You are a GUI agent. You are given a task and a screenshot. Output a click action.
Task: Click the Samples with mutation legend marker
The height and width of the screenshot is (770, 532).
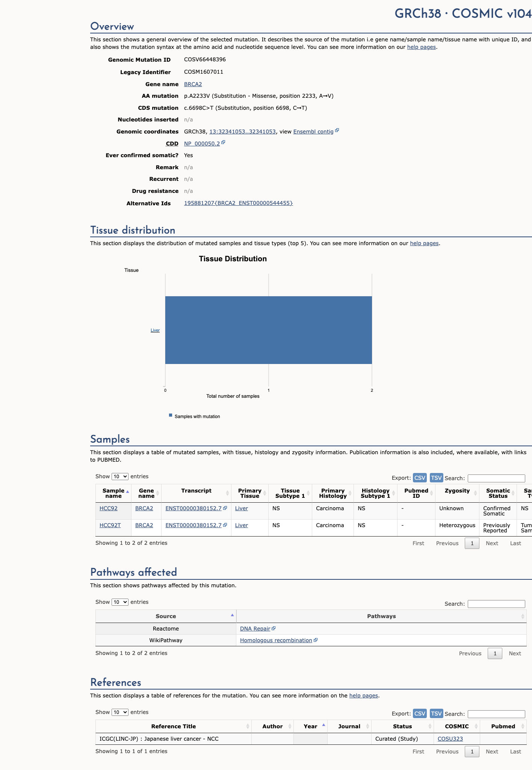point(171,415)
